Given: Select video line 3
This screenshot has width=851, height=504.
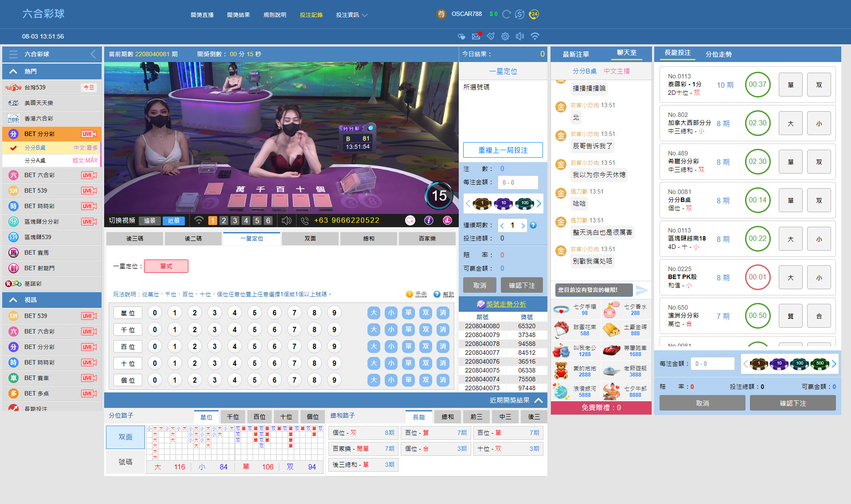Looking at the screenshot, I should tap(235, 221).
